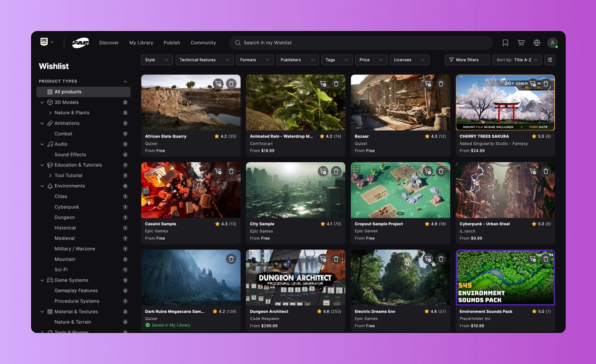
Task: Collapse the Material & Textures category
Action: point(42,312)
